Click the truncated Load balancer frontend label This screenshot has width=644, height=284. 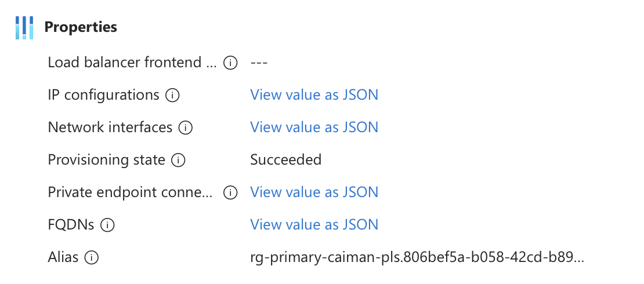pos(132,63)
